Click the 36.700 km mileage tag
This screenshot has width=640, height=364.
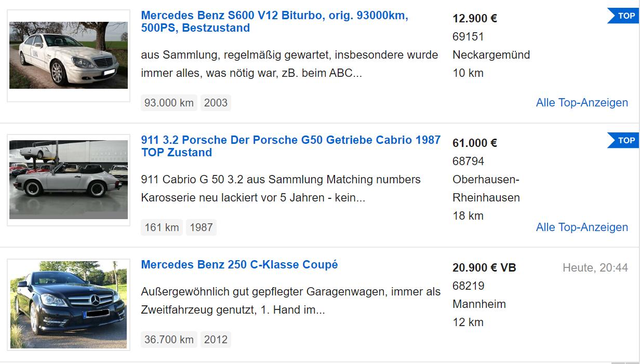(x=169, y=340)
